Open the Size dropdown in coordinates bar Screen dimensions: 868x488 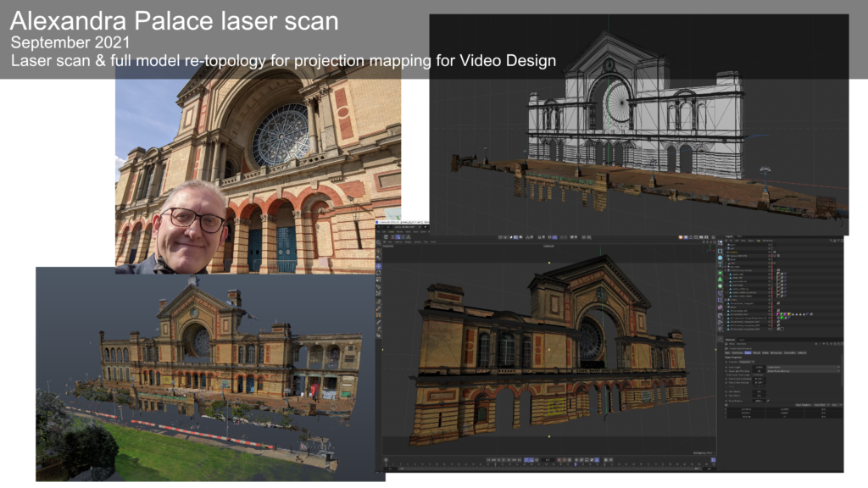(x=837, y=405)
